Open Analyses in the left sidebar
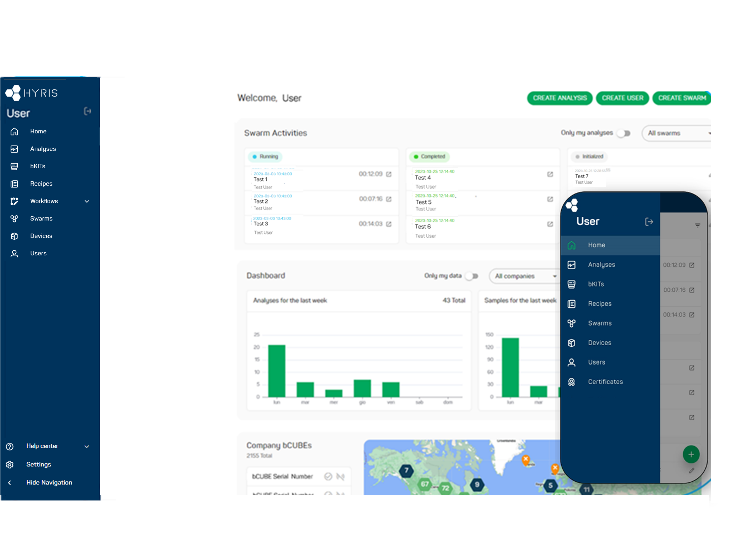This screenshot has height=560, width=738. pyautogui.click(x=43, y=149)
